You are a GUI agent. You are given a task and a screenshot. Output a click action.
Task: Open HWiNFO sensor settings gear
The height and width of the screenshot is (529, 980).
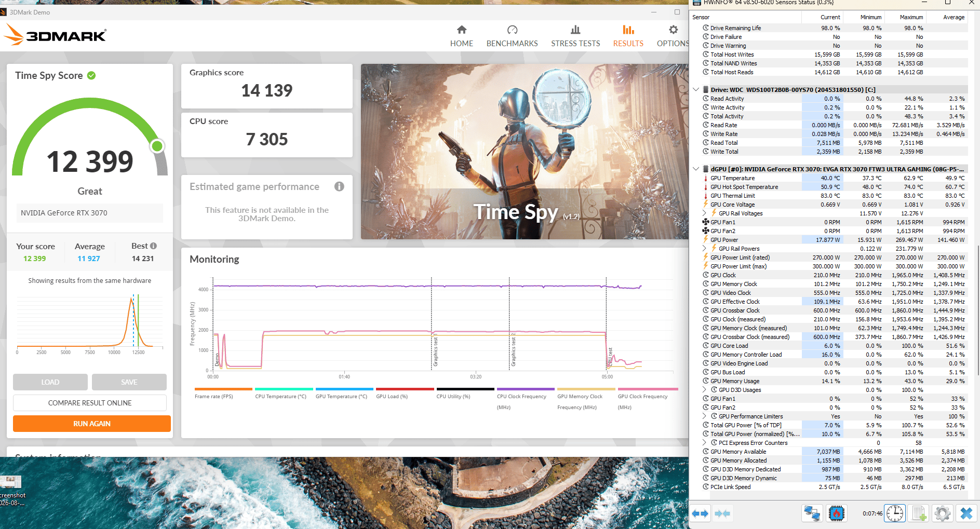coord(942,513)
